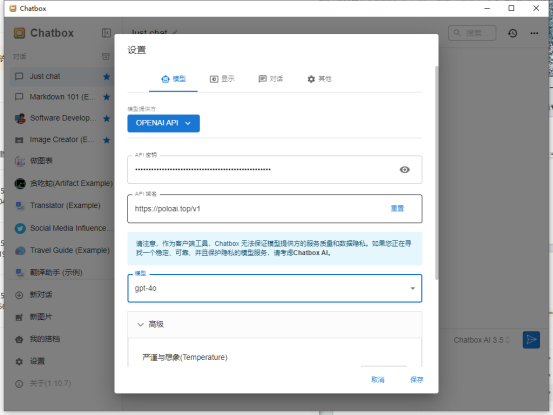This screenshot has width=553, height=415.
Task: Open the Chatbox AI 3.5 model selector
Action: coord(481,340)
